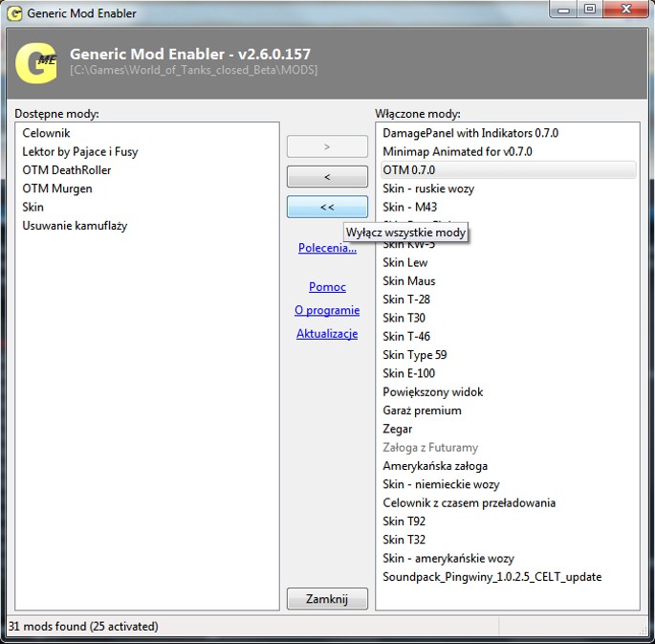Select Soundpack_Pingwiny_1.0.2.5_CELT_update mod
Screen dimensions: 655x644
click(492, 577)
